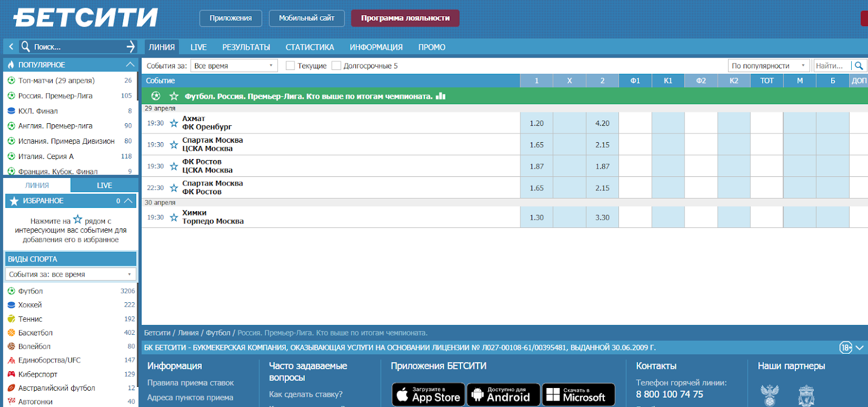
Task: Click the ТОТ column header
Action: click(x=767, y=80)
